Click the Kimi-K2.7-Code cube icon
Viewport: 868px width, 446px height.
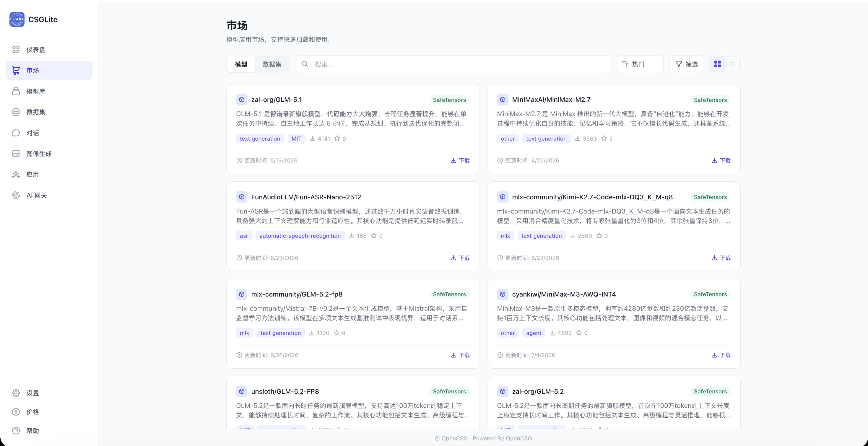pos(503,197)
